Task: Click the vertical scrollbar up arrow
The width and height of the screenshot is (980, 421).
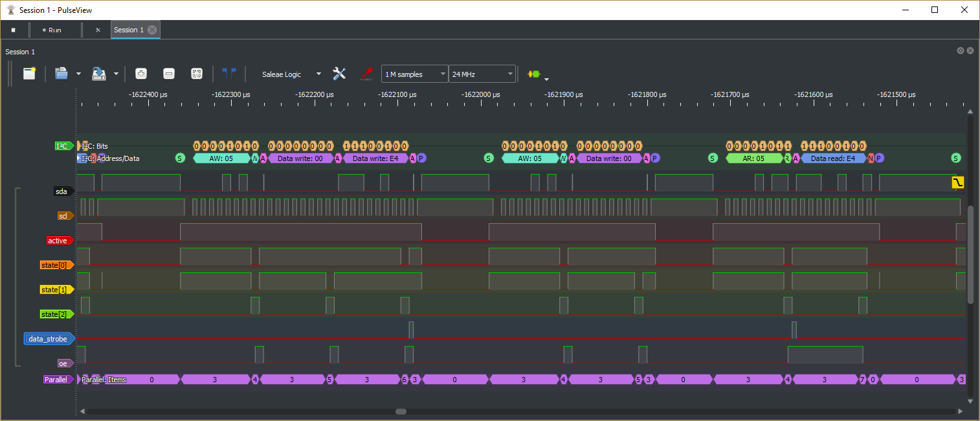Action: 970,112
